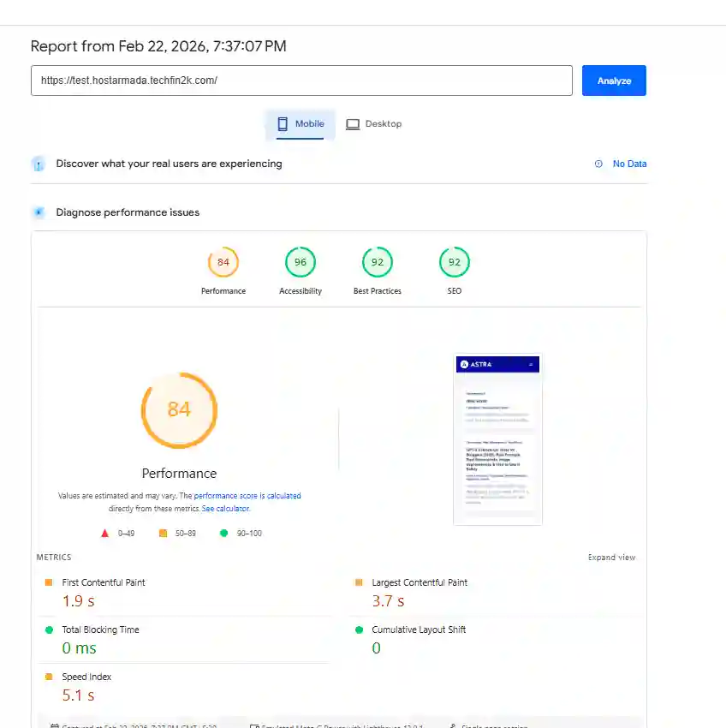Click the 1.9 s FCP value
The height and width of the screenshot is (728, 726).
tap(78, 601)
